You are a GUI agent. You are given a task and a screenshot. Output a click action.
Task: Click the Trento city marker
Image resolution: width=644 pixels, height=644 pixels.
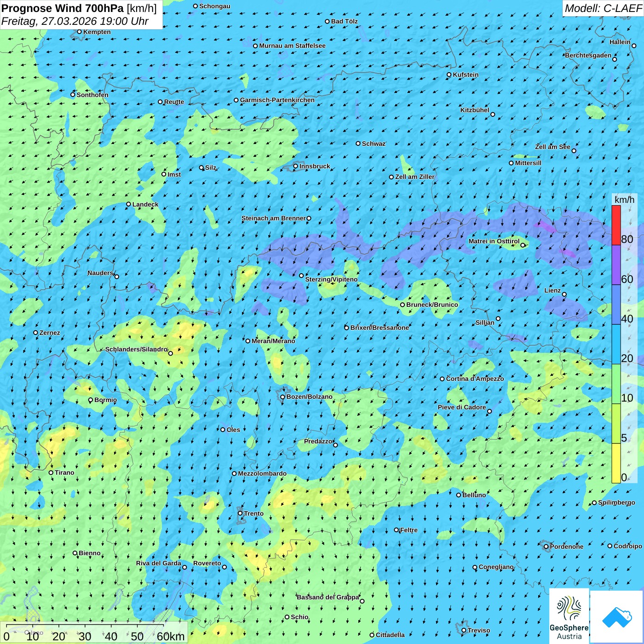click(240, 513)
